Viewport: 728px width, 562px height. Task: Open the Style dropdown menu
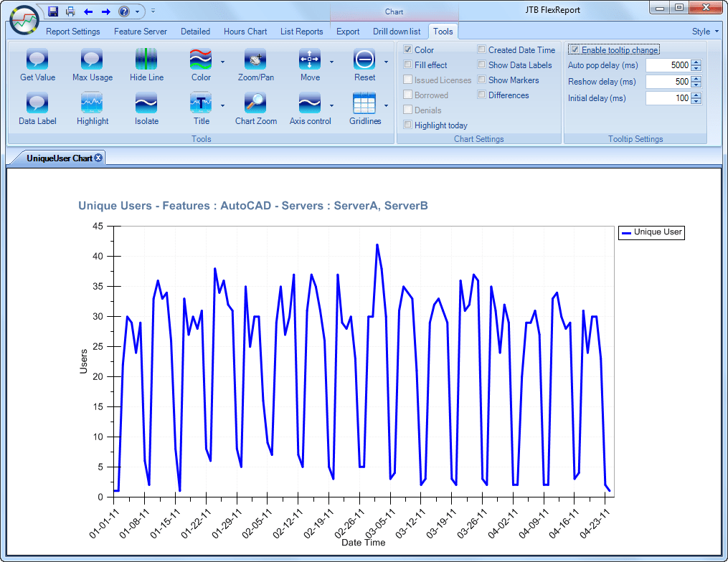705,32
